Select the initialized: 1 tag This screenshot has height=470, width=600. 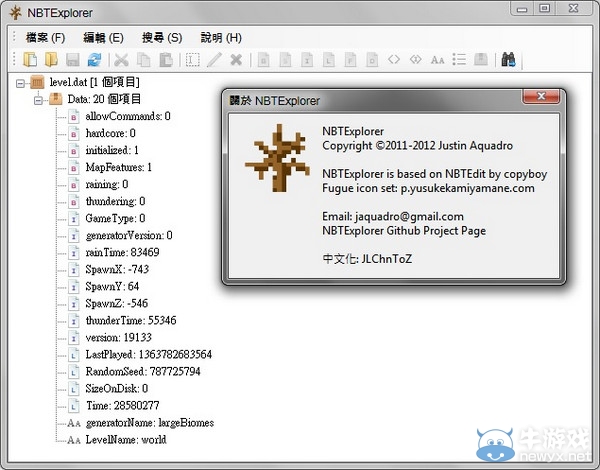112,150
